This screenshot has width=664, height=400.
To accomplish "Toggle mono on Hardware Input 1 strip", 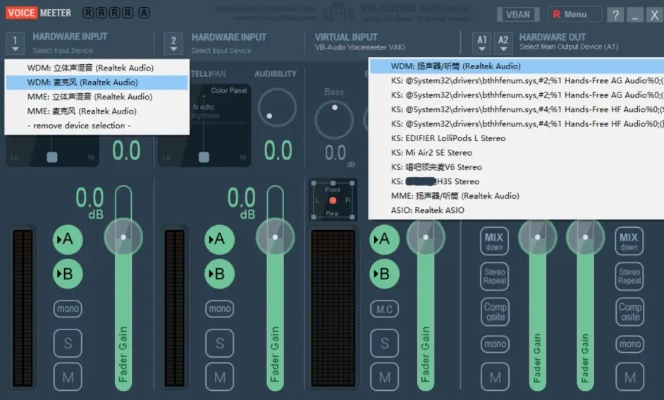I will point(68,309).
